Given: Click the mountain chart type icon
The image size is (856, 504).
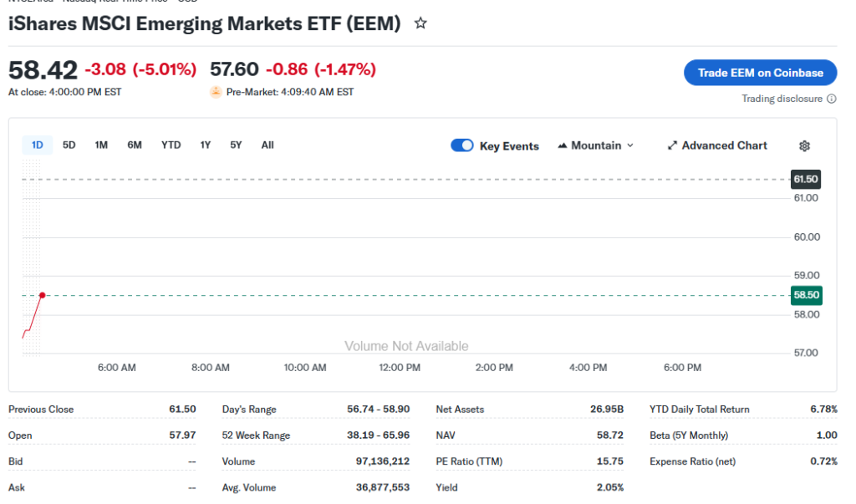Looking at the screenshot, I should point(562,146).
